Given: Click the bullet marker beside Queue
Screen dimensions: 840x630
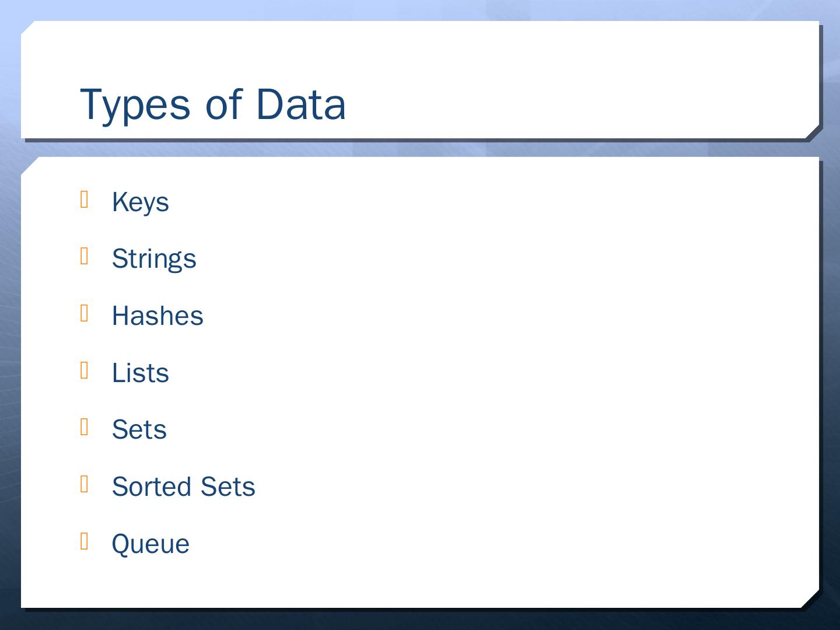Looking at the screenshot, I should click(x=85, y=541).
